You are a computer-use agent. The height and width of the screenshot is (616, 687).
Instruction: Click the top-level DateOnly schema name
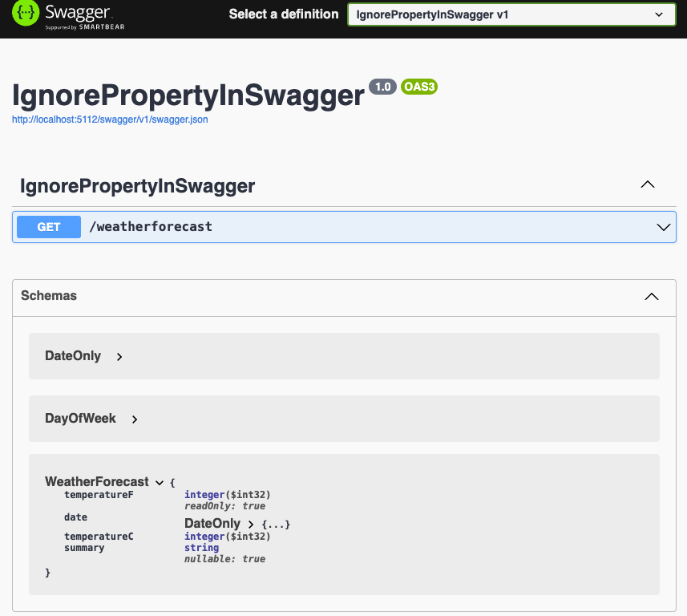[73, 356]
